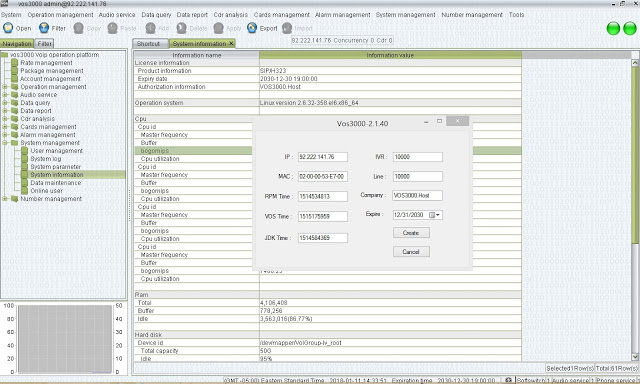Expand the Audio service tree node
Viewport: 640px width, 384px height.
pos(4,95)
